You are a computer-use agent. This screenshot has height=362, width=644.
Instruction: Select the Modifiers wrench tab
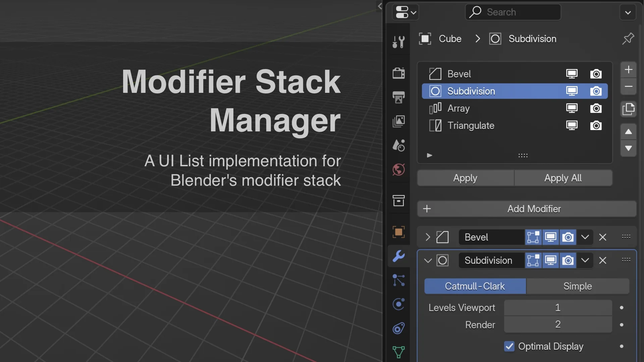pyautogui.click(x=398, y=256)
